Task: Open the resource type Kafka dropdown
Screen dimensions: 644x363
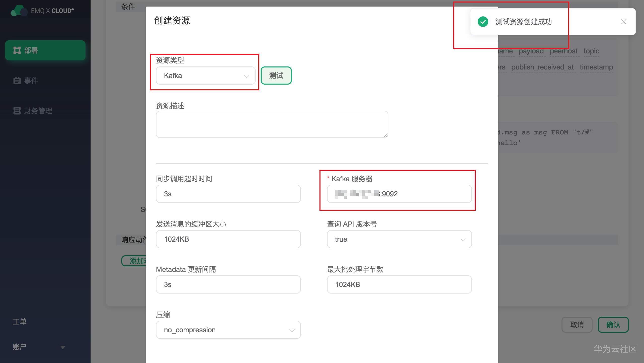Action: coord(206,76)
